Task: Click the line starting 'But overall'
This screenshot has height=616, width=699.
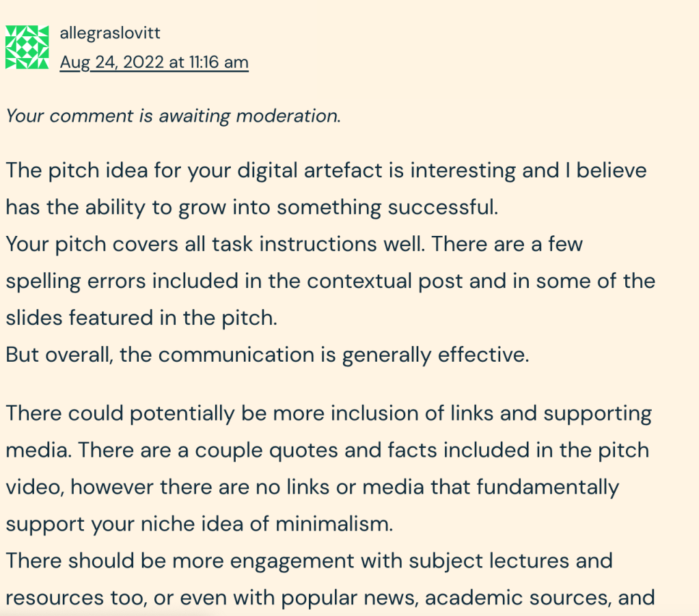Action: click(267, 355)
